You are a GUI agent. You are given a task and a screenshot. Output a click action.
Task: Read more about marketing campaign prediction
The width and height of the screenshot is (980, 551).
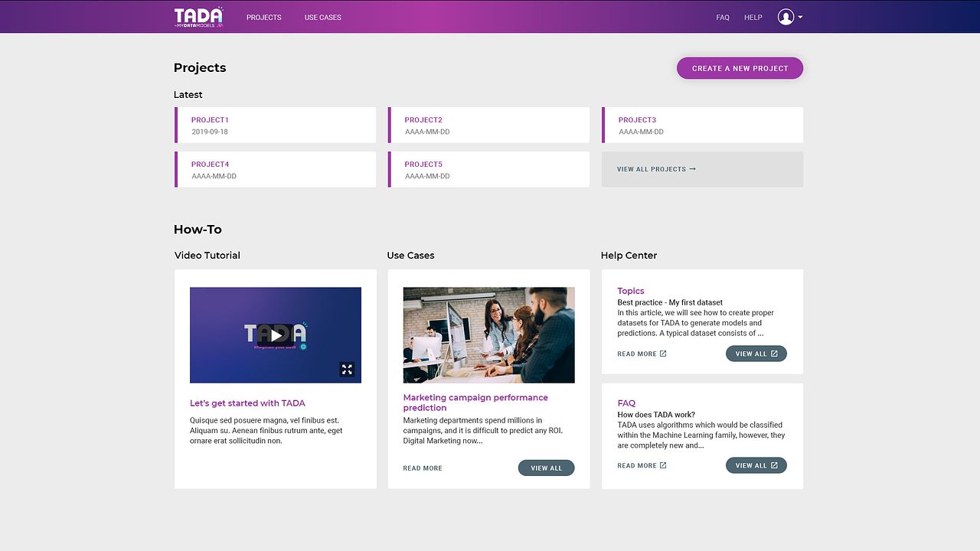coord(423,468)
